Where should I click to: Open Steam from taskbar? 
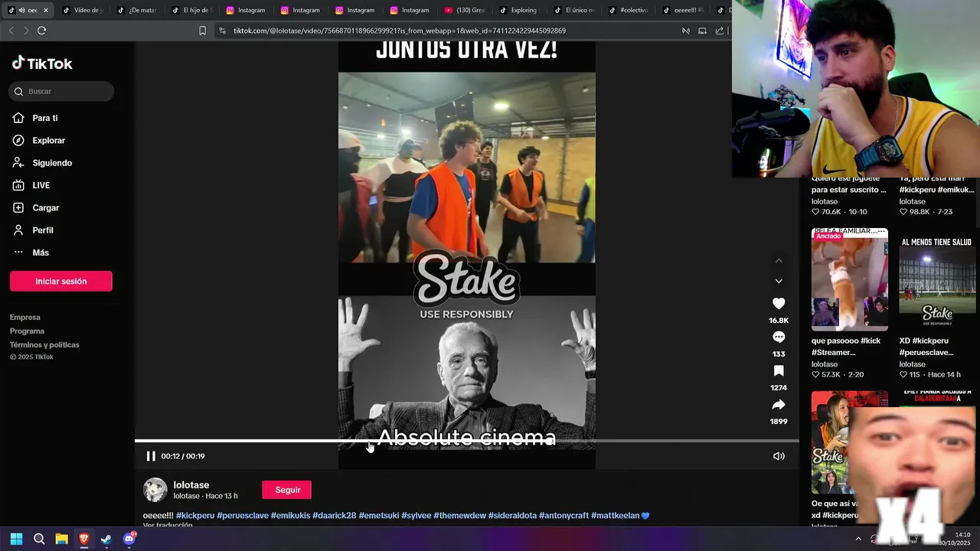106,539
